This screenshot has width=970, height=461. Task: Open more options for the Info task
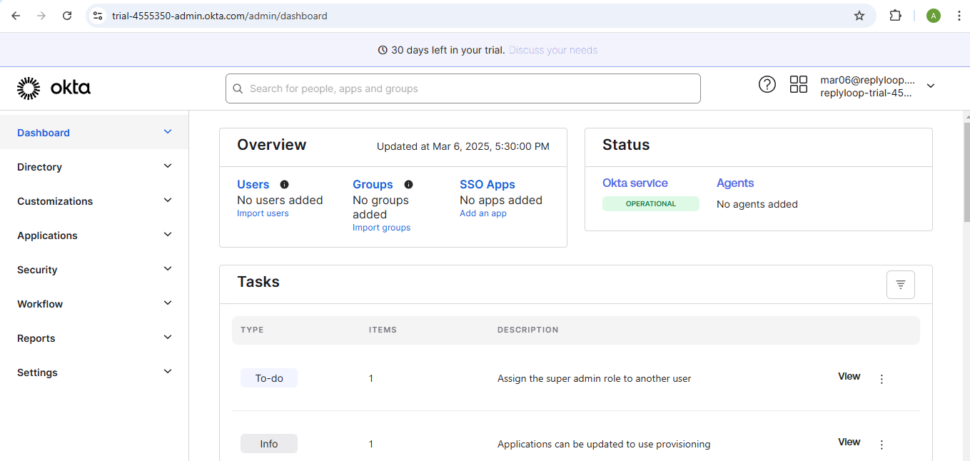pyautogui.click(x=882, y=444)
